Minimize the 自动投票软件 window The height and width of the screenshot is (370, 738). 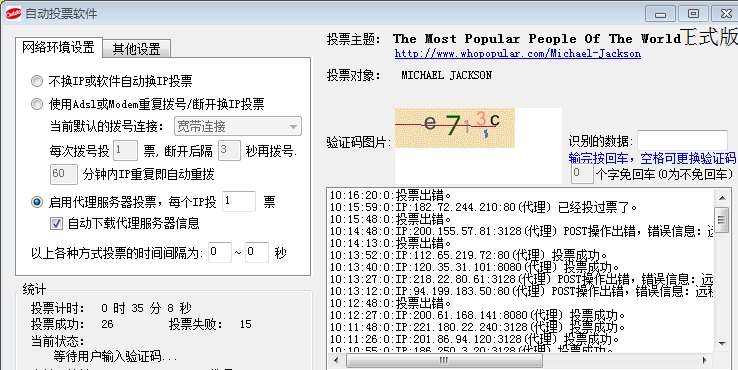tap(660, 14)
